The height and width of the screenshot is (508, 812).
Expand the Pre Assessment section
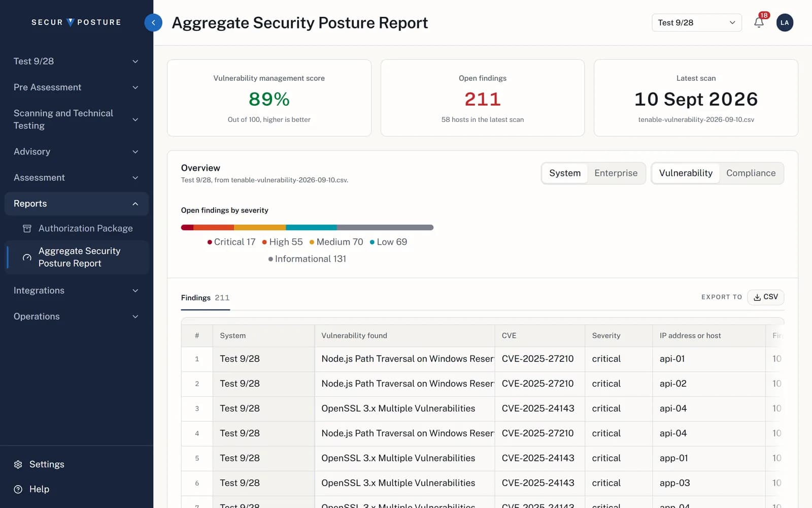click(76, 87)
